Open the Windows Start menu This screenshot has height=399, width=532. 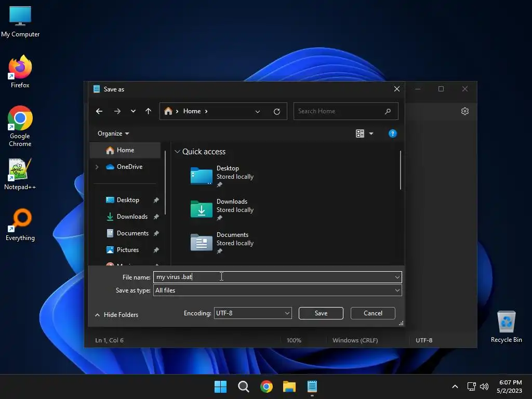pyautogui.click(x=220, y=387)
